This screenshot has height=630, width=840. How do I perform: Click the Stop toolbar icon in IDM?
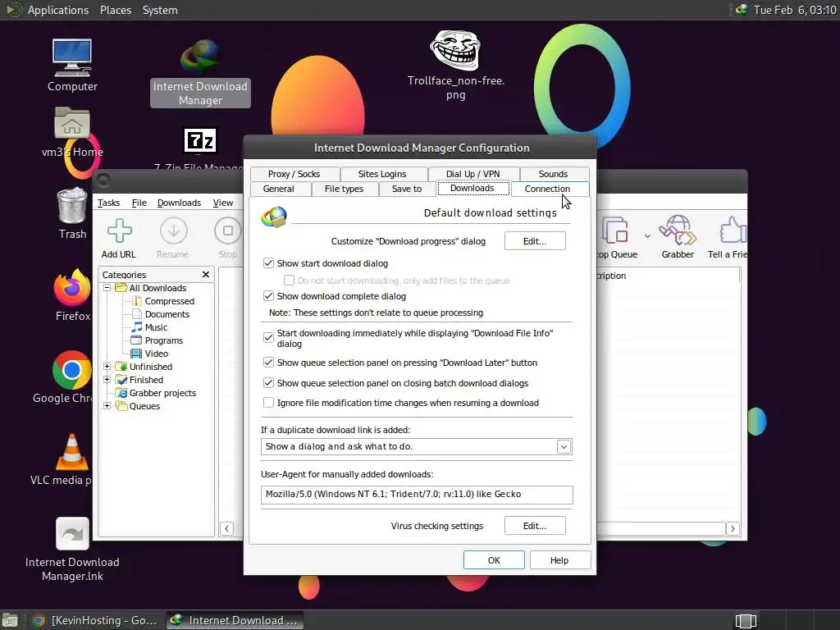[228, 231]
